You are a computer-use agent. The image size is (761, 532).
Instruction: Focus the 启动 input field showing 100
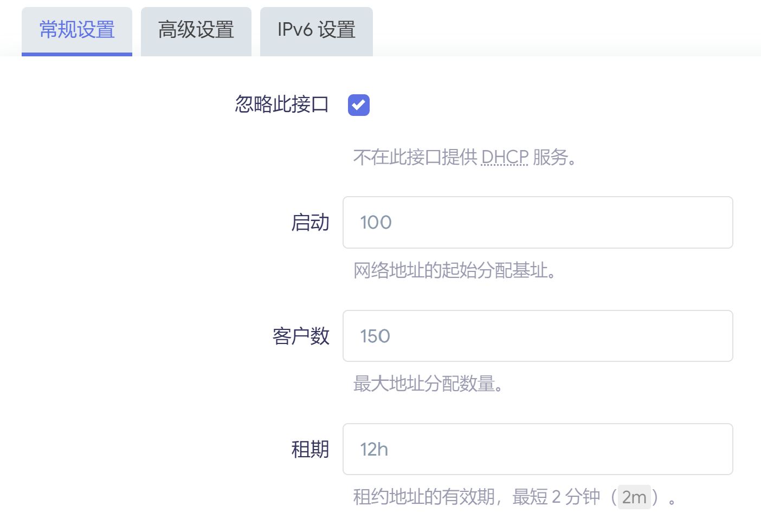[x=538, y=223]
